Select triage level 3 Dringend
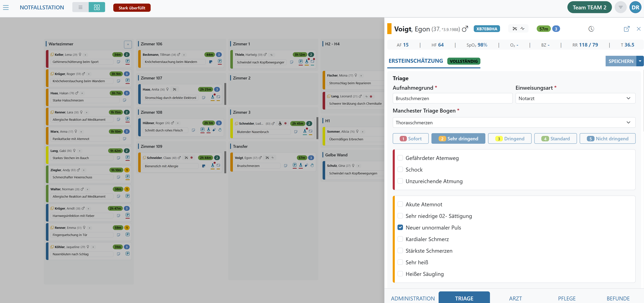 point(510,138)
